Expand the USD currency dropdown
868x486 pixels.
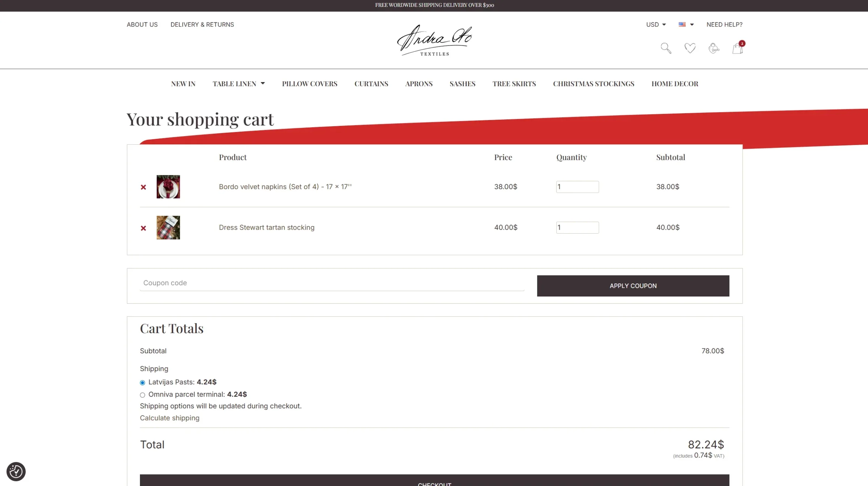[x=656, y=25]
